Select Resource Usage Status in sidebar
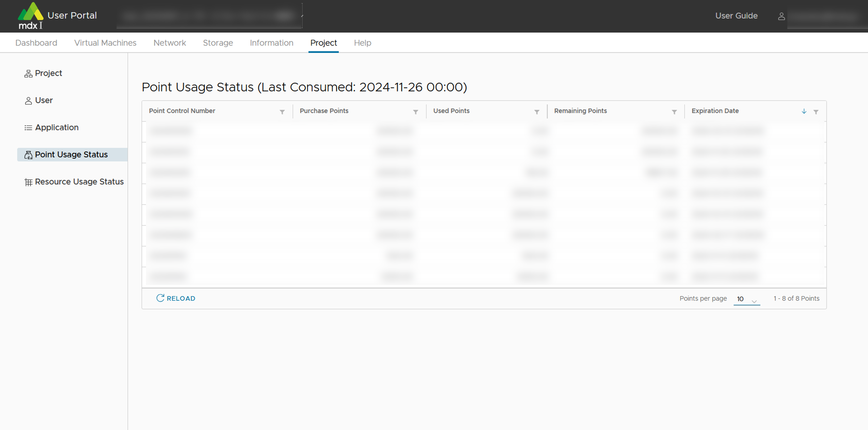Viewport: 868px width, 430px height. pyautogui.click(x=79, y=182)
